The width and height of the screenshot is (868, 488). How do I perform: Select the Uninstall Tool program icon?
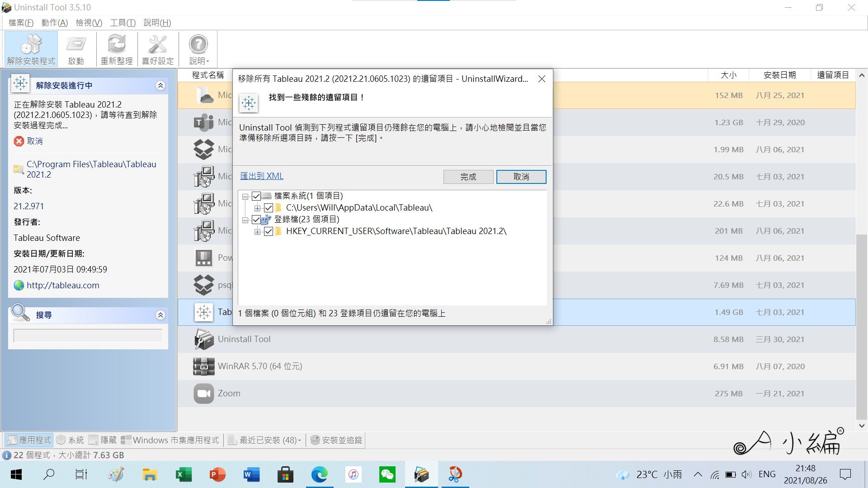pyautogui.click(x=204, y=339)
